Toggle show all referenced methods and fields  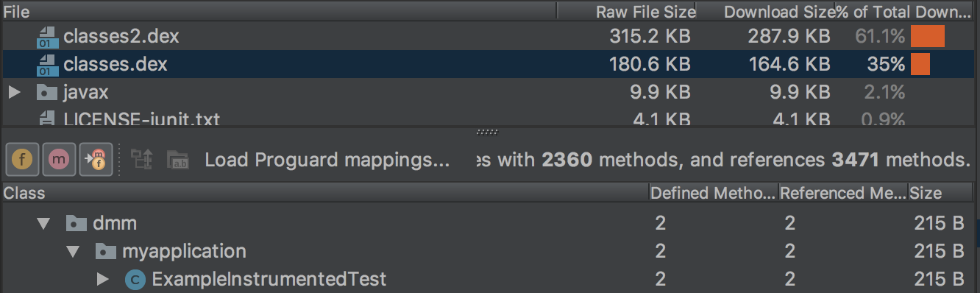pyautogui.click(x=96, y=159)
